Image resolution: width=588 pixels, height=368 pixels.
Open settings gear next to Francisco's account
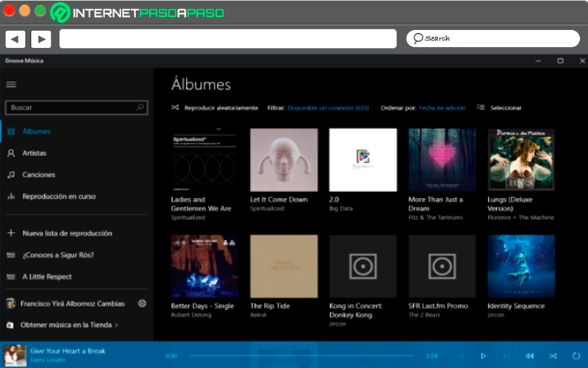point(142,303)
